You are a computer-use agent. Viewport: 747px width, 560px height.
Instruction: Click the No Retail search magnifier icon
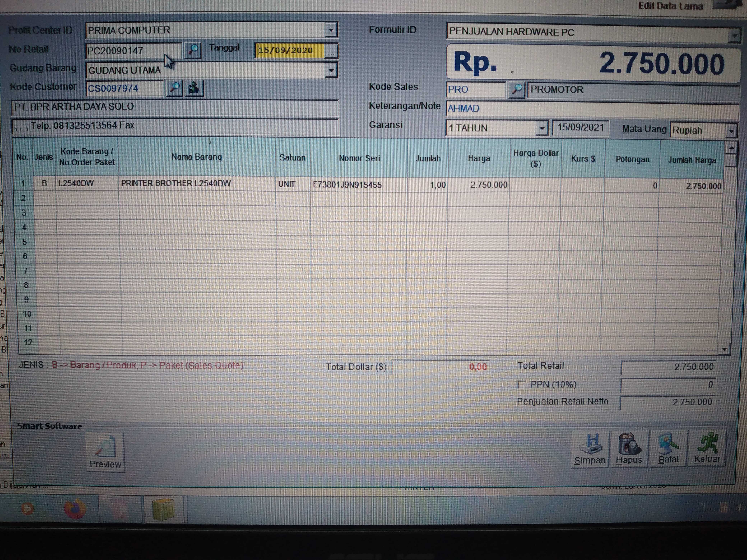pyautogui.click(x=193, y=51)
